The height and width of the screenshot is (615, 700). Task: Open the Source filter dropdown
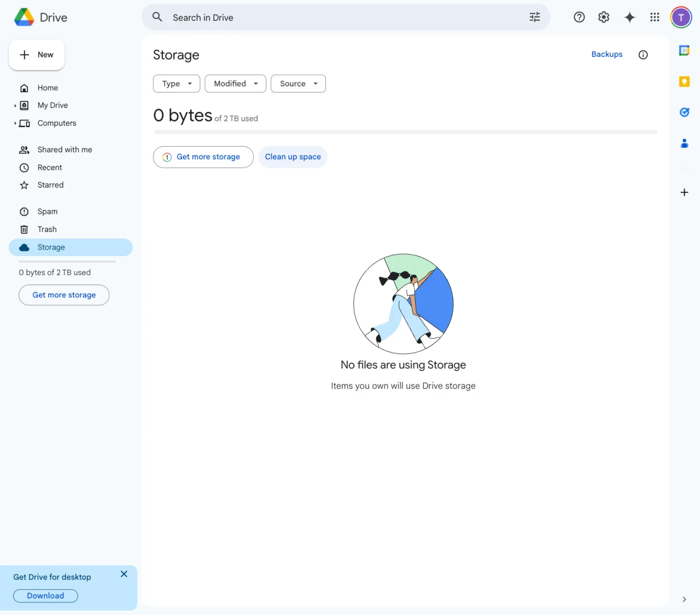tap(298, 84)
